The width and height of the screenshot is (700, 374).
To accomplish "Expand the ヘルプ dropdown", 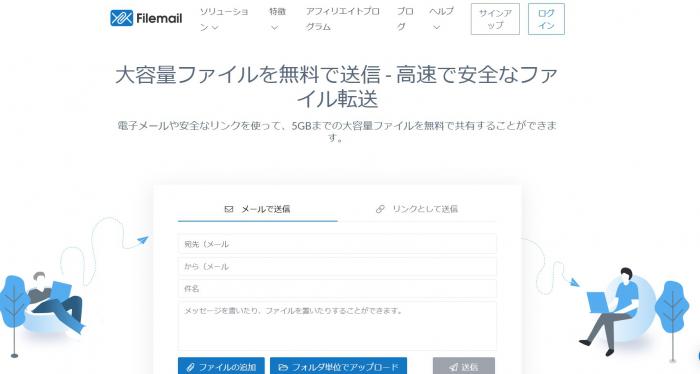I will 441,19.
